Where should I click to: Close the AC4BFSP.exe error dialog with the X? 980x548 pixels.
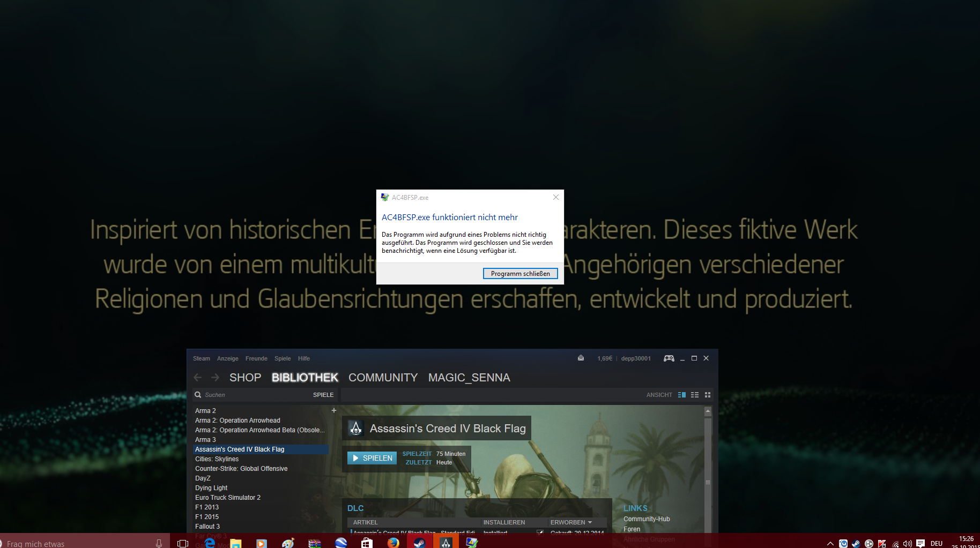(x=556, y=197)
